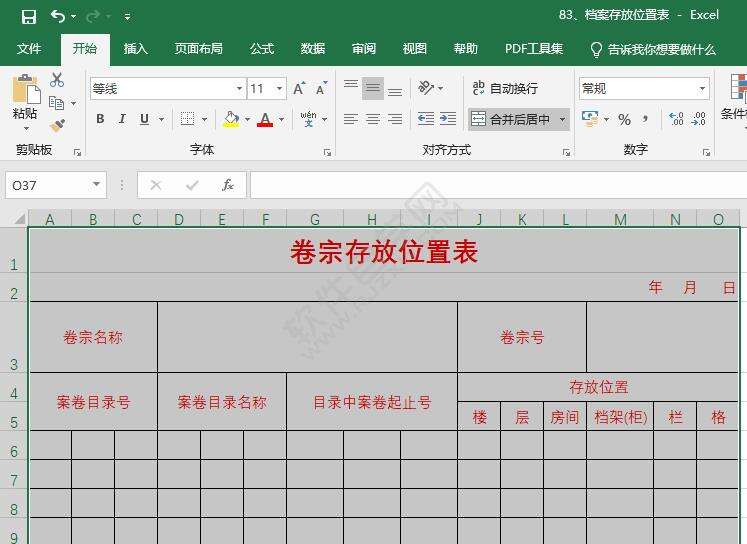Click the Comma Style icon
This screenshot has height=544, width=747.
tap(646, 119)
